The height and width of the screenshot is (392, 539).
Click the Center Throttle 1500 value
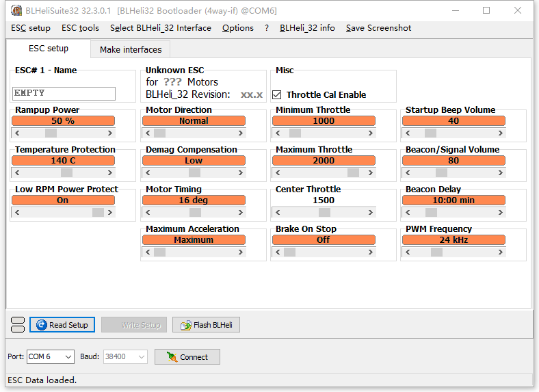pyautogui.click(x=324, y=200)
